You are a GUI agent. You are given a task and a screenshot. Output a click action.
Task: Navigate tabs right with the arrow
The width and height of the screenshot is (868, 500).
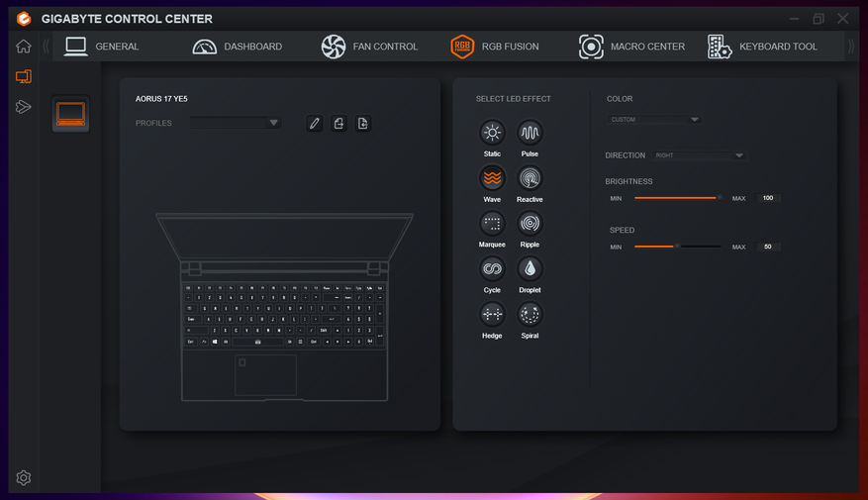click(x=851, y=47)
